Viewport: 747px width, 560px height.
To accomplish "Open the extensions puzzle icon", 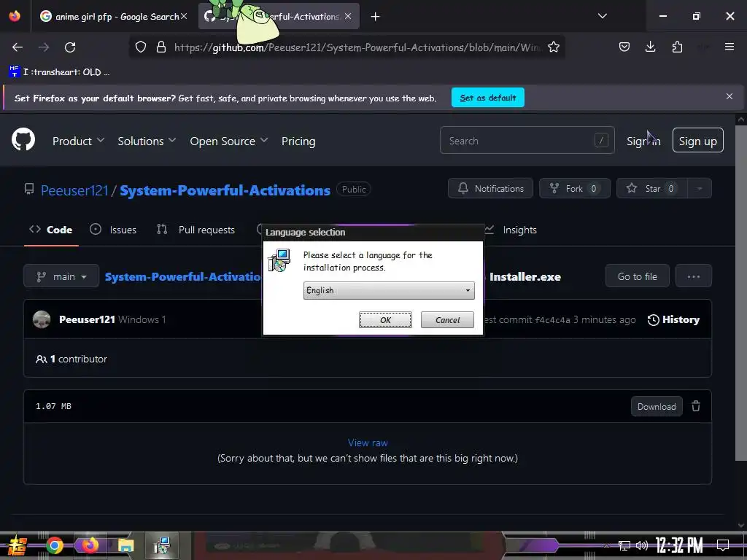I will click(677, 47).
